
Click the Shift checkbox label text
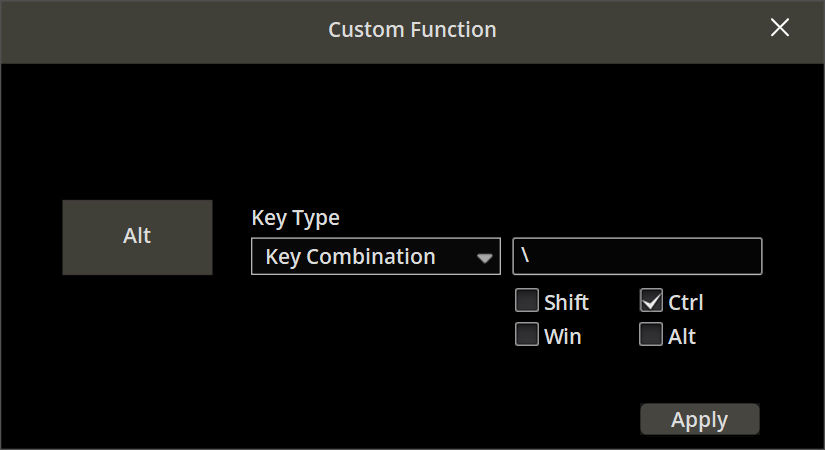click(566, 302)
